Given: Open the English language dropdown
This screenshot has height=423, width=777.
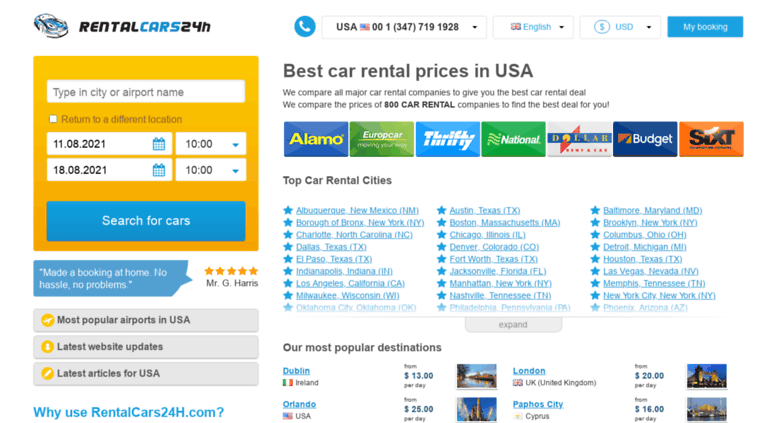Looking at the screenshot, I should [x=533, y=27].
